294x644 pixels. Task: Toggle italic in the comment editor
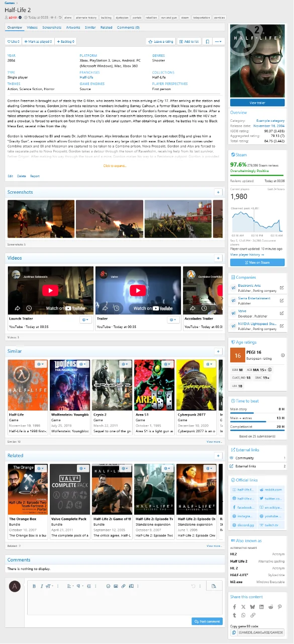click(x=41, y=586)
